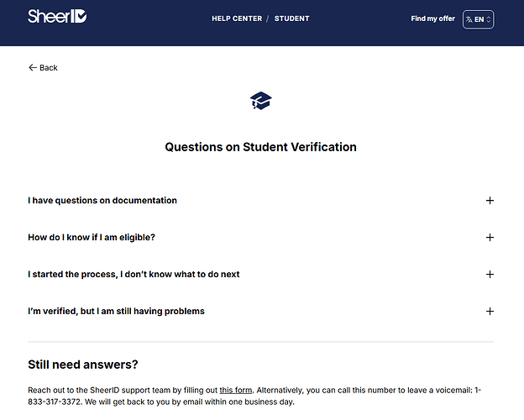Expand 'I'm verified, but still having problems'

click(x=260, y=312)
